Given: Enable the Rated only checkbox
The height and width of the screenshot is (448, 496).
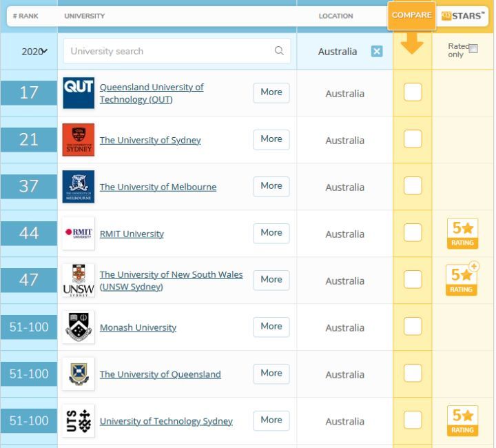Looking at the screenshot, I should coord(473,49).
